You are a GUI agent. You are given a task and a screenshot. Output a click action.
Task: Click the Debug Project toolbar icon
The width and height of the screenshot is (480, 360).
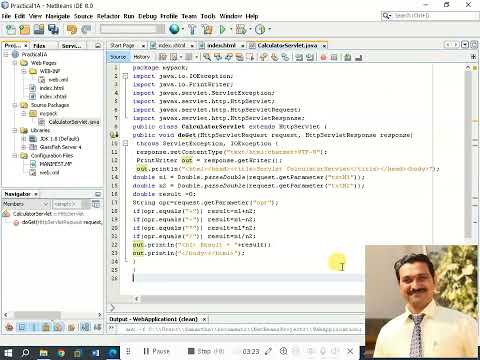tap(241, 30)
